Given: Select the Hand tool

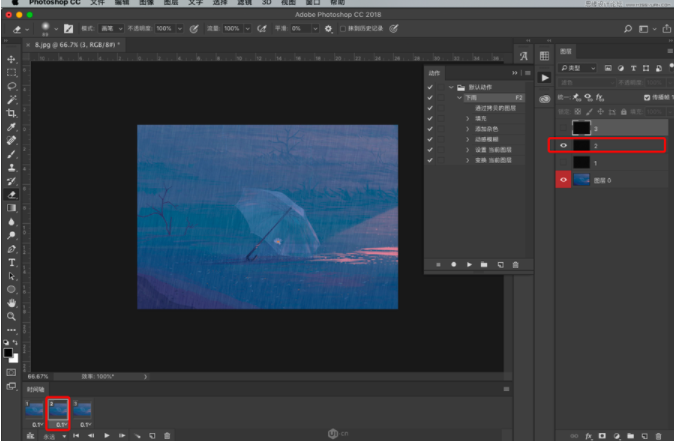Looking at the screenshot, I should point(11,302).
